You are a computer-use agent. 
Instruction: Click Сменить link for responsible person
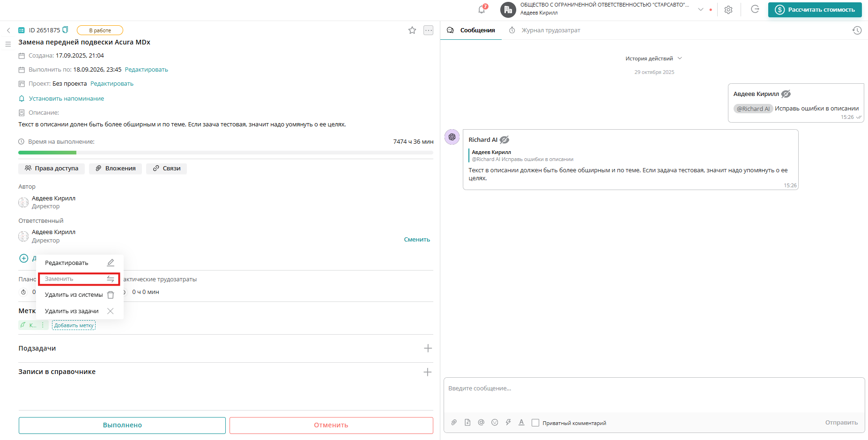coord(417,240)
